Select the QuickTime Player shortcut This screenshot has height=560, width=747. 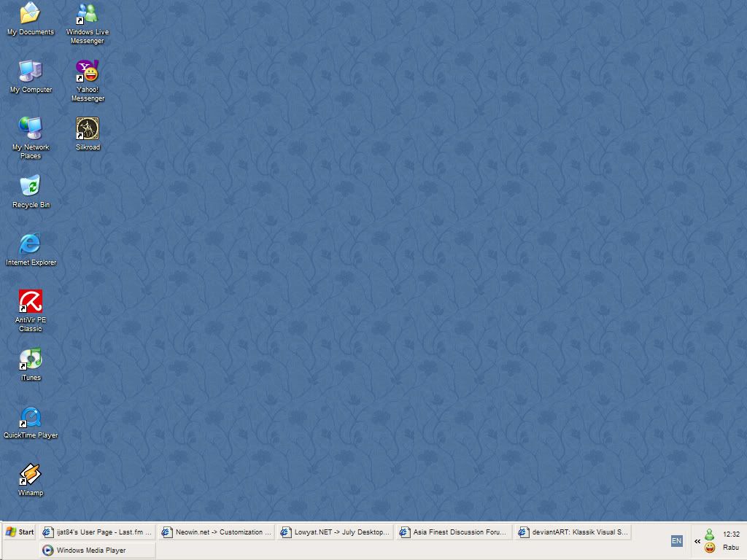pyautogui.click(x=30, y=417)
